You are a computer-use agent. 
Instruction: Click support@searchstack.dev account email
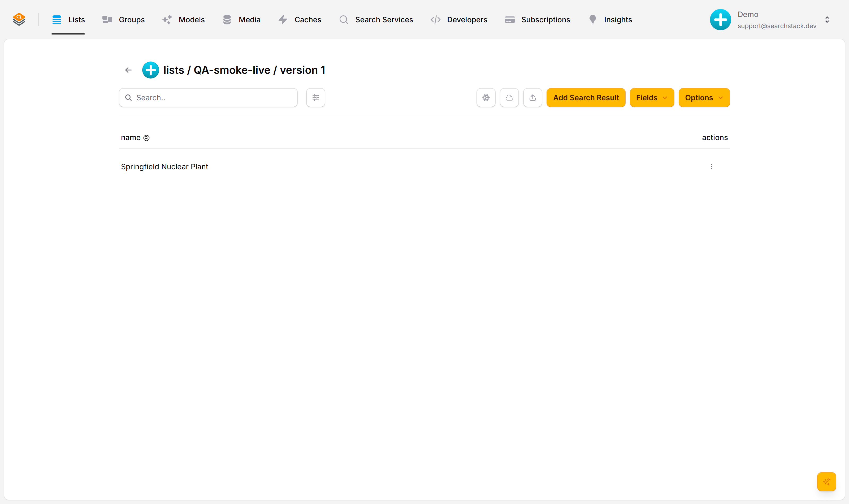(x=777, y=26)
